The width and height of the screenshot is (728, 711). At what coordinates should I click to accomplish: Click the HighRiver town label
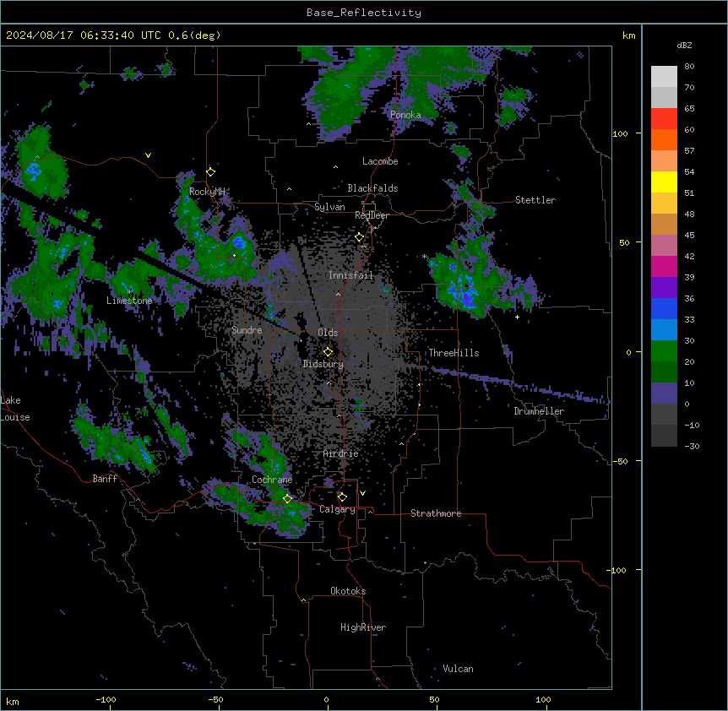(363, 627)
